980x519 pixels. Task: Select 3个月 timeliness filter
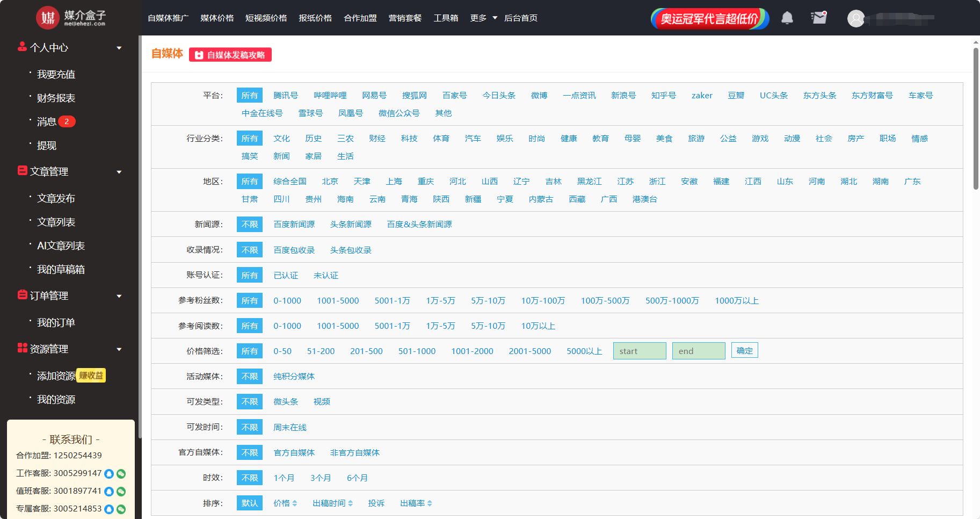pos(321,478)
